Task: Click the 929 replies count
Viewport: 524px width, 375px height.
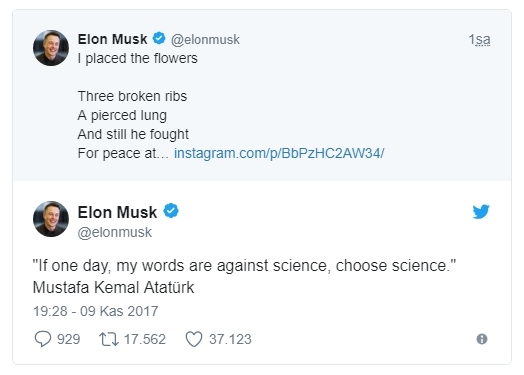Action: [x=69, y=339]
